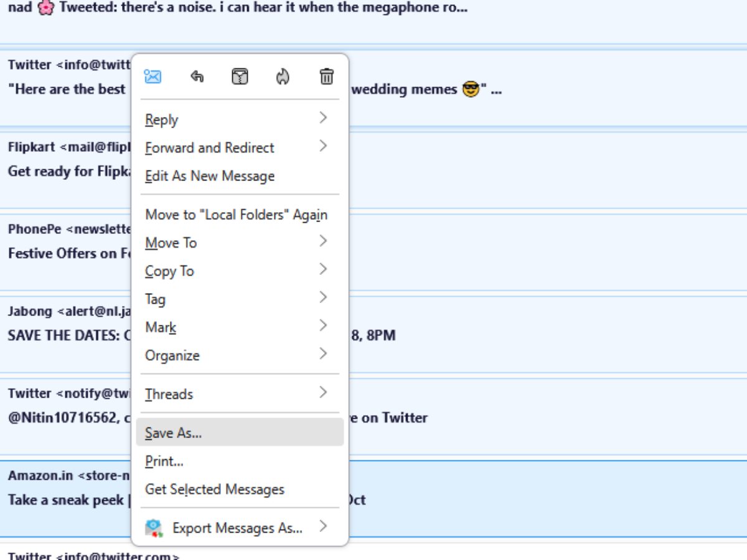
Task: Click the Export Messages As icon
Action: tap(154, 528)
